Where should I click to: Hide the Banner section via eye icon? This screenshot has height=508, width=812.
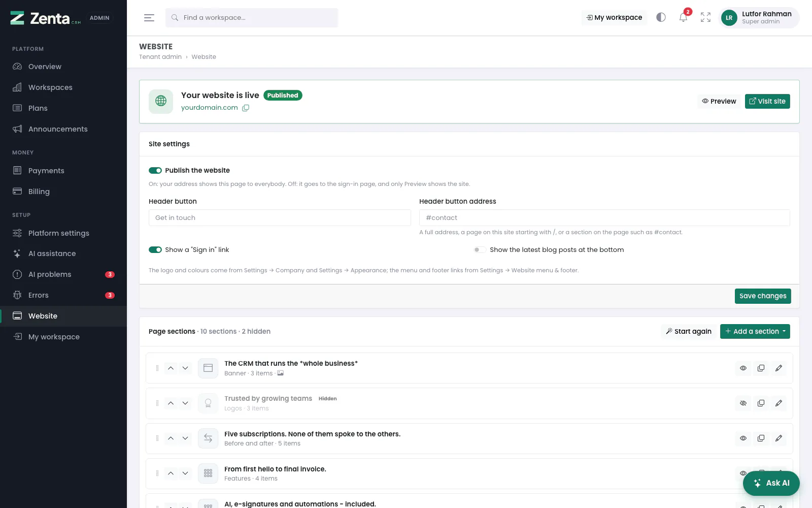pyautogui.click(x=743, y=368)
